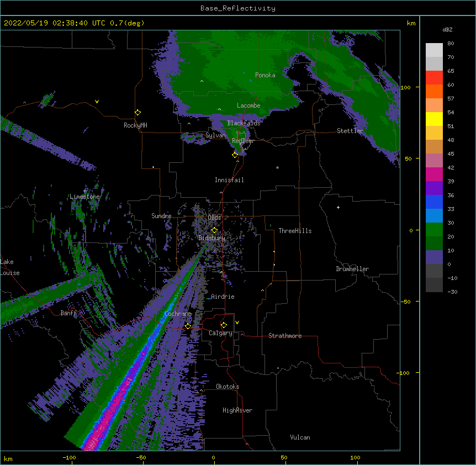
Task: Select the Banff label
Action: coord(68,313)
